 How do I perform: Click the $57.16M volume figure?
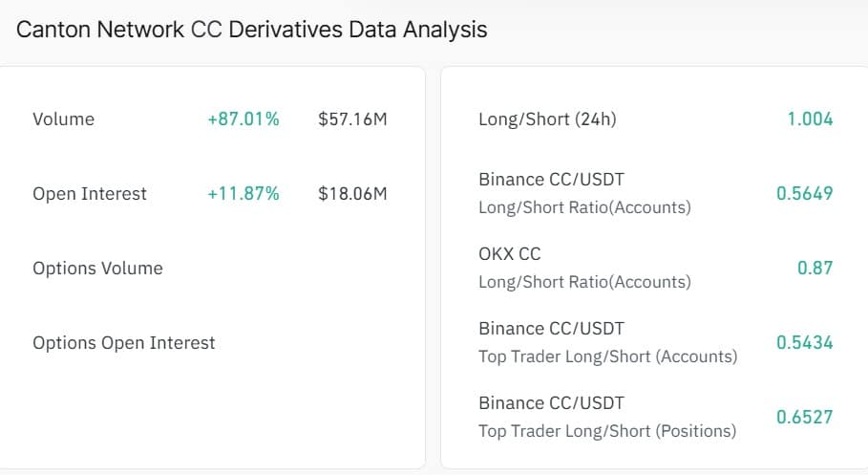point(352,119)
